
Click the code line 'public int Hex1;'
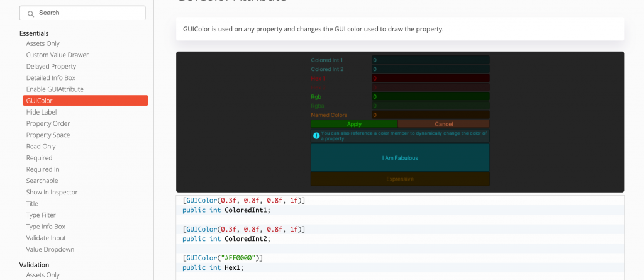pyautogui.click(x=213, y=267)
